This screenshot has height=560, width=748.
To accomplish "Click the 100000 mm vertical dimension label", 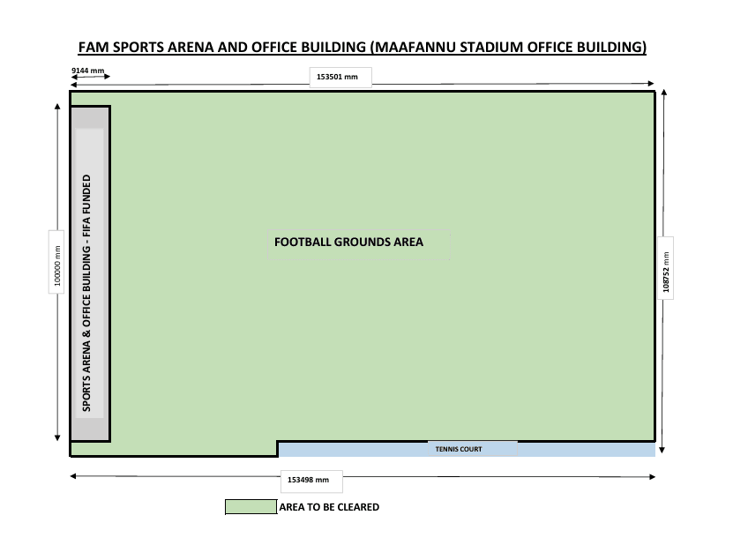I will pos(56,264).
